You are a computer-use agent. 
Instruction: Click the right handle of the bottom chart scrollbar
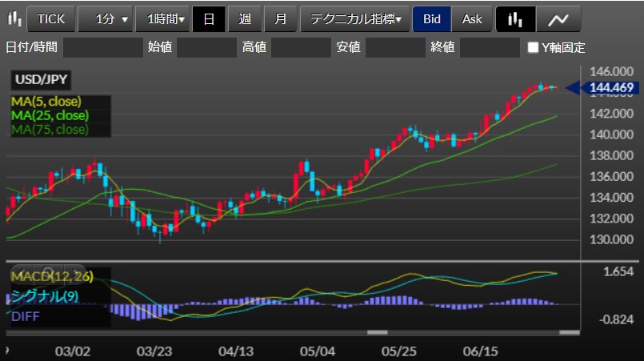[x=569, y=332]
